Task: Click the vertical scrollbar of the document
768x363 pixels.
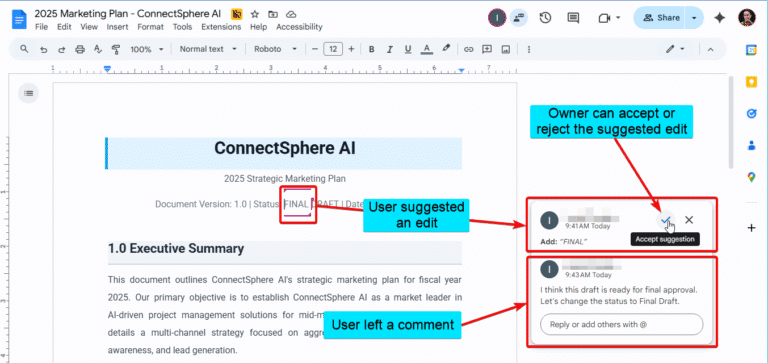Action: [731, 122]
